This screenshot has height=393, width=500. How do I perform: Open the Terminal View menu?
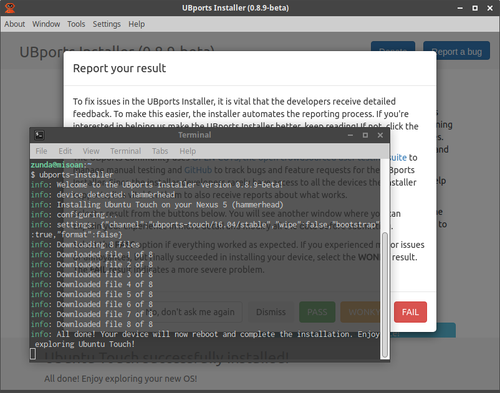[x=91, y=151]
